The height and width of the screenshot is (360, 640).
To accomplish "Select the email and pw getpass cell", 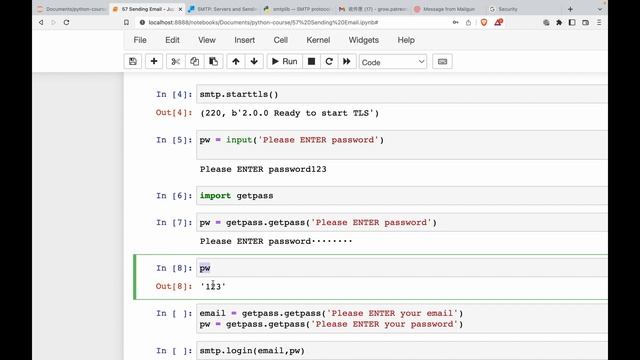I will click(x=402, y=319).
